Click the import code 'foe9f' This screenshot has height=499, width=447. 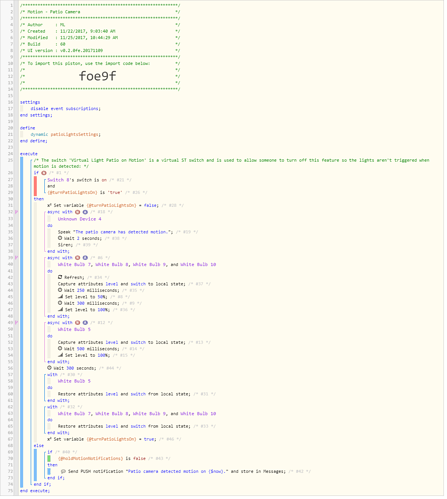click(98, 77)
